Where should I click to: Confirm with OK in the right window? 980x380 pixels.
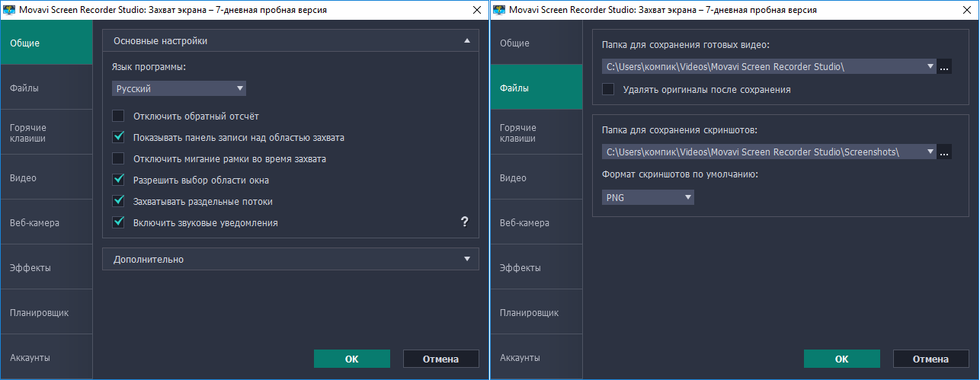click(842, 359)
